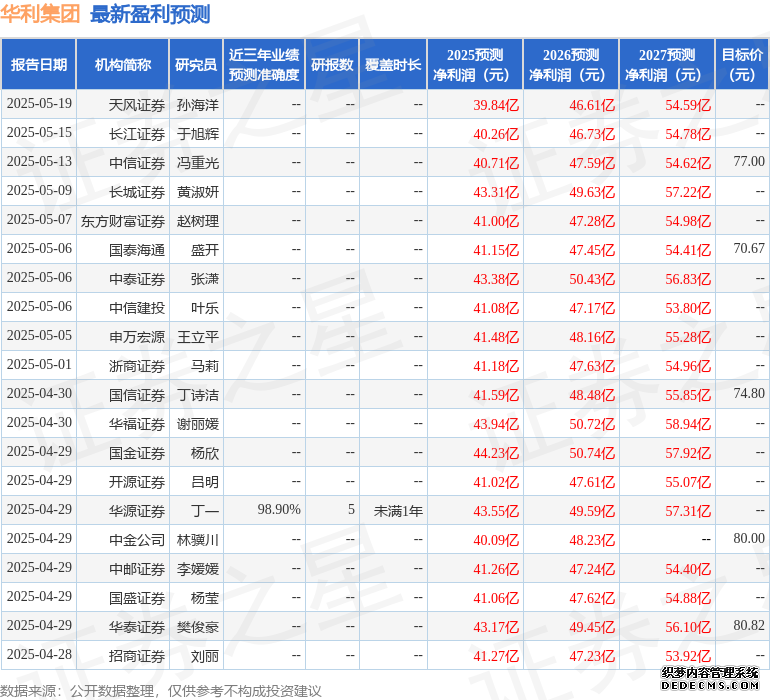Screen dimensions: 770x700
Task: Click the 39.84亿 profit value
Action: coord(496,105)
